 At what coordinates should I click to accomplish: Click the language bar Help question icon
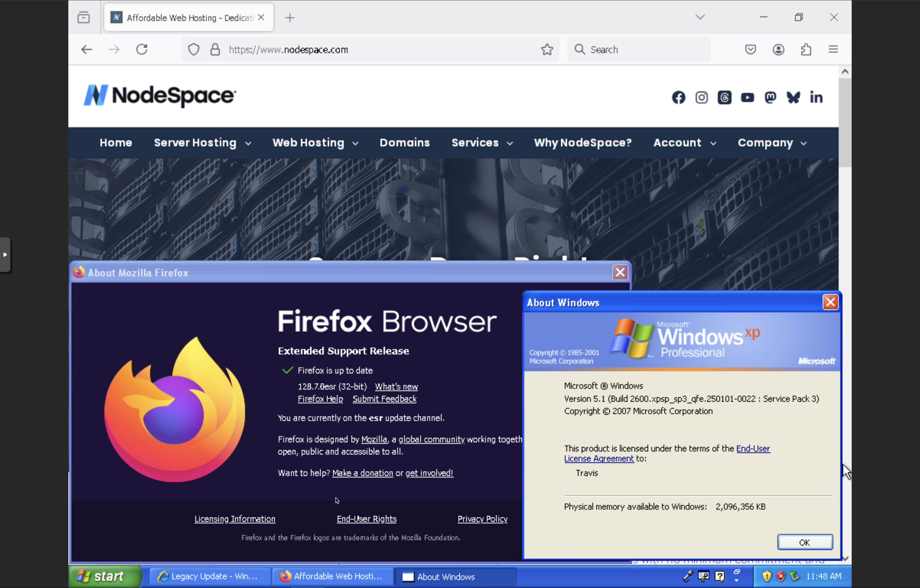(720, 576)
